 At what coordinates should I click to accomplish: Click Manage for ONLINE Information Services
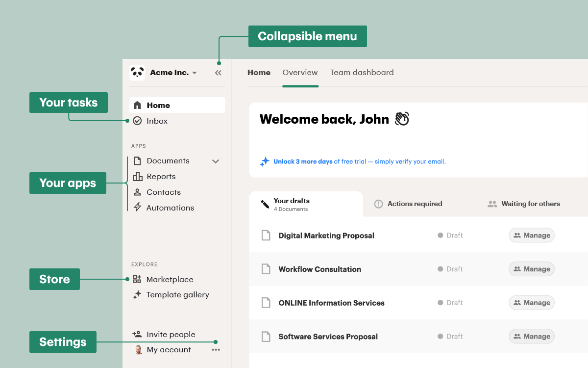[532, 303]
